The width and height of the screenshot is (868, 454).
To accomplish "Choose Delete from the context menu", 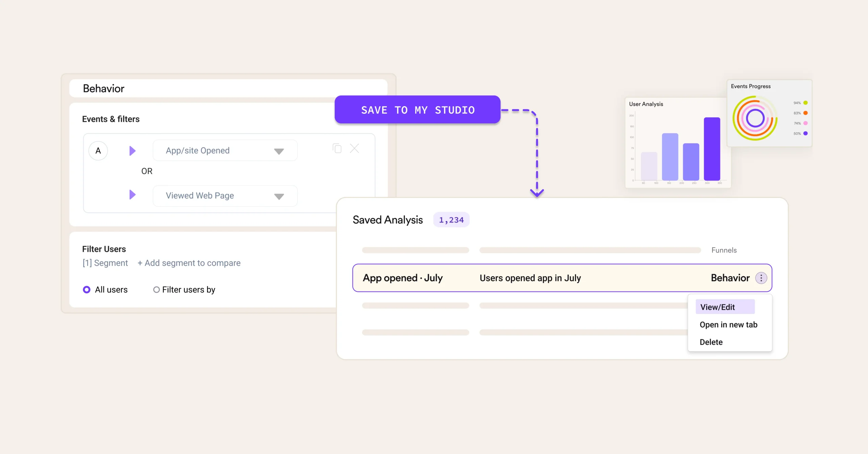I will 711,342.
